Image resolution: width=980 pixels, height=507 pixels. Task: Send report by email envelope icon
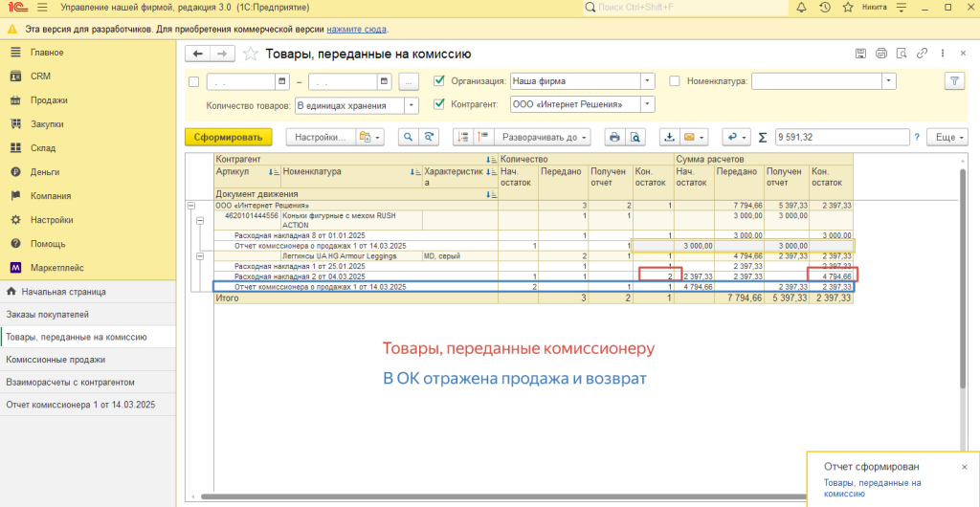pos(689,138)
